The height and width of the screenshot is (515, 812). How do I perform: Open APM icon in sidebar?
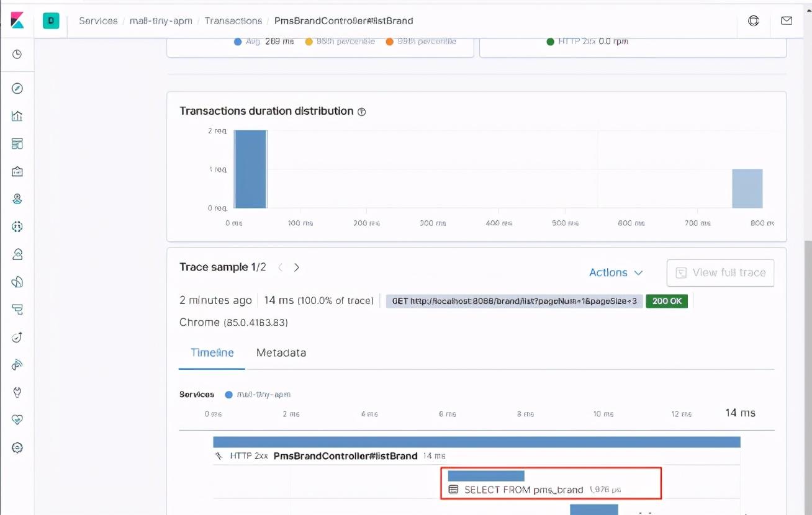click(17, 310)
